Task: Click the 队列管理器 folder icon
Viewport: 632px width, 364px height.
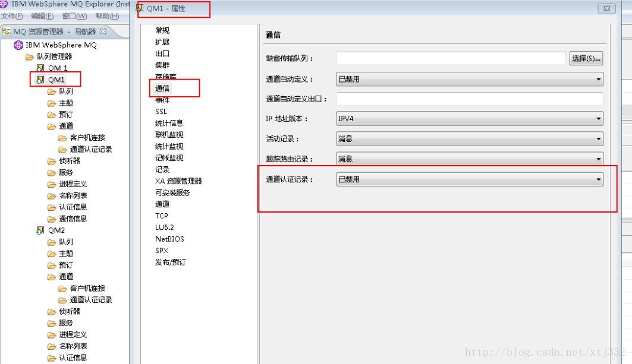Action: [29, 57]
